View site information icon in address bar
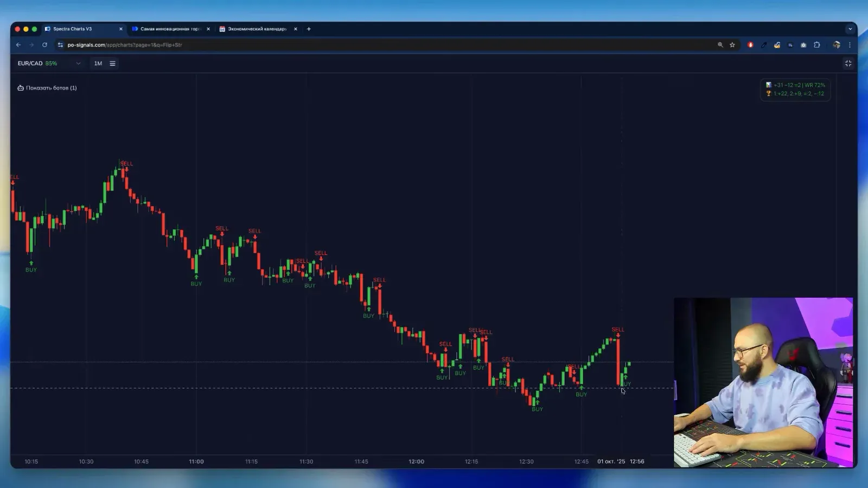Viewport: 868px width, 488px height. (x=60, y=45)
